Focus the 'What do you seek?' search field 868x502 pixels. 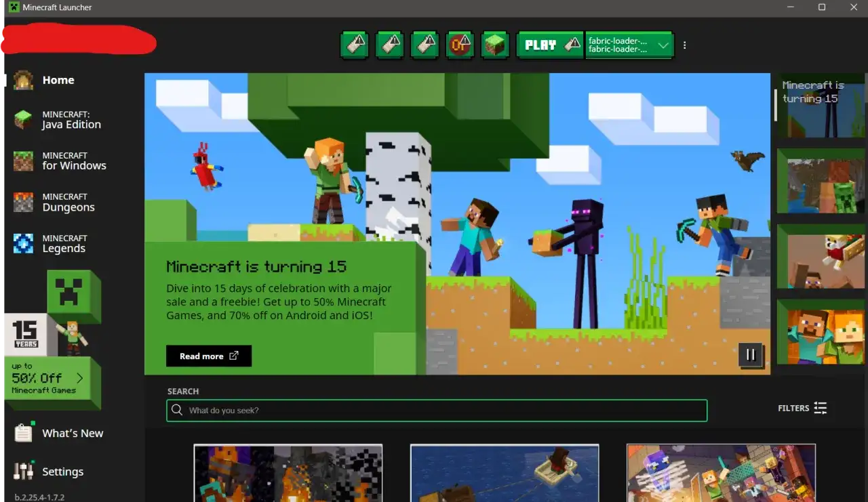pos(437,411)
